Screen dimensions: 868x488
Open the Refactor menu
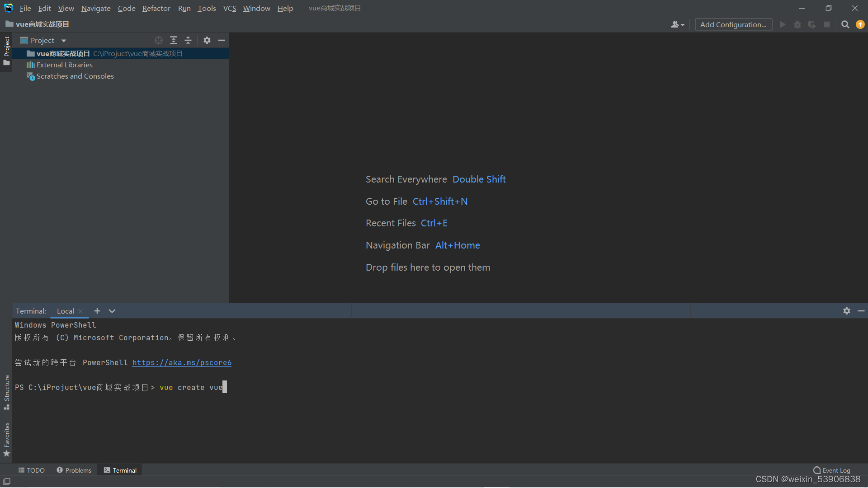tap(156, 8)
